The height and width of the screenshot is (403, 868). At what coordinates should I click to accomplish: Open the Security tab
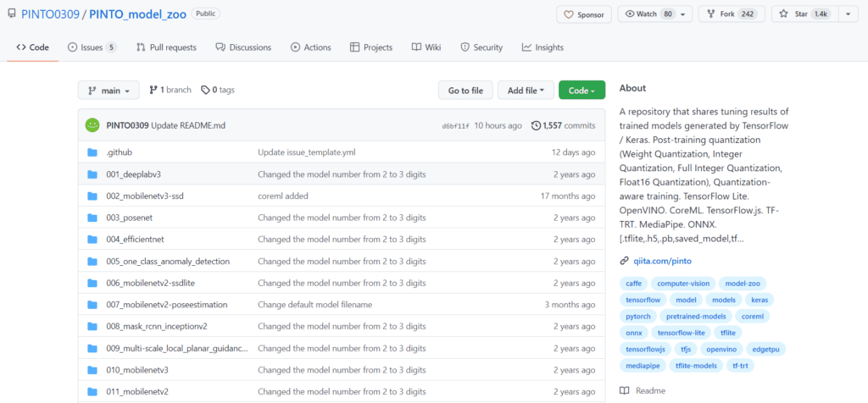coord(481,47)
